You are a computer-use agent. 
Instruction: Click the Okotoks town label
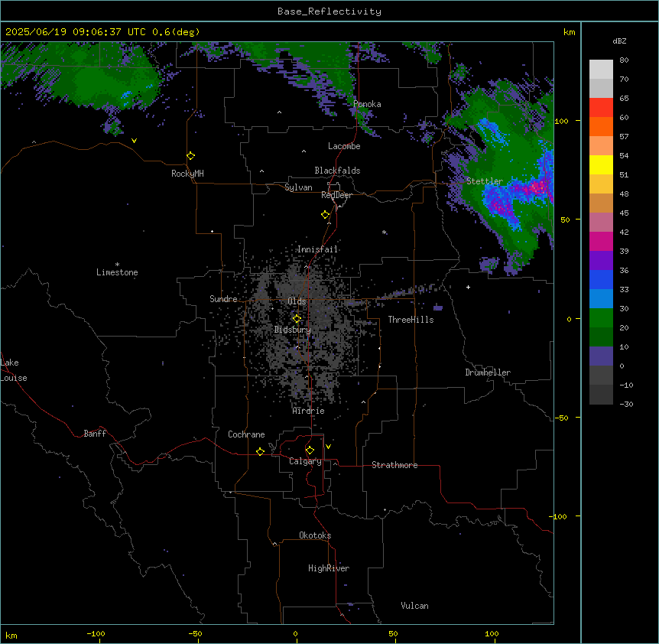tap(315, 535)
